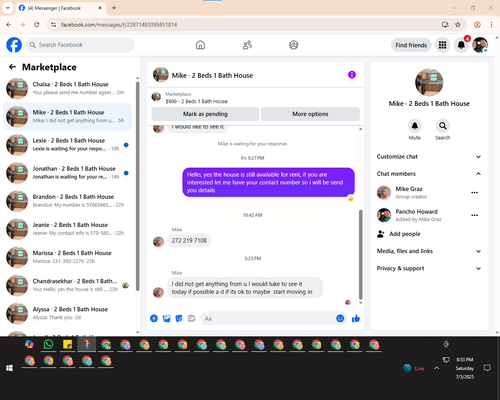Open the Jeanie conversation
The height and width of the screenshot is (400, 500).
(x=68, y=229)
